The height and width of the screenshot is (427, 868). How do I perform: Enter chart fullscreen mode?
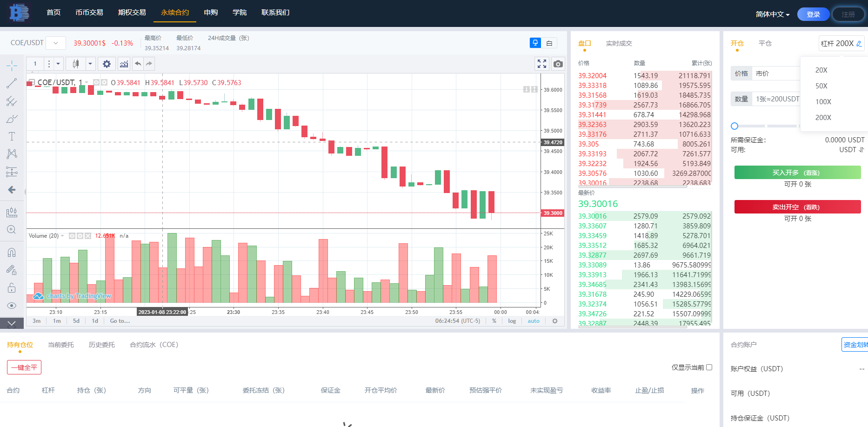pyautogui.click(x=542, y=64)
